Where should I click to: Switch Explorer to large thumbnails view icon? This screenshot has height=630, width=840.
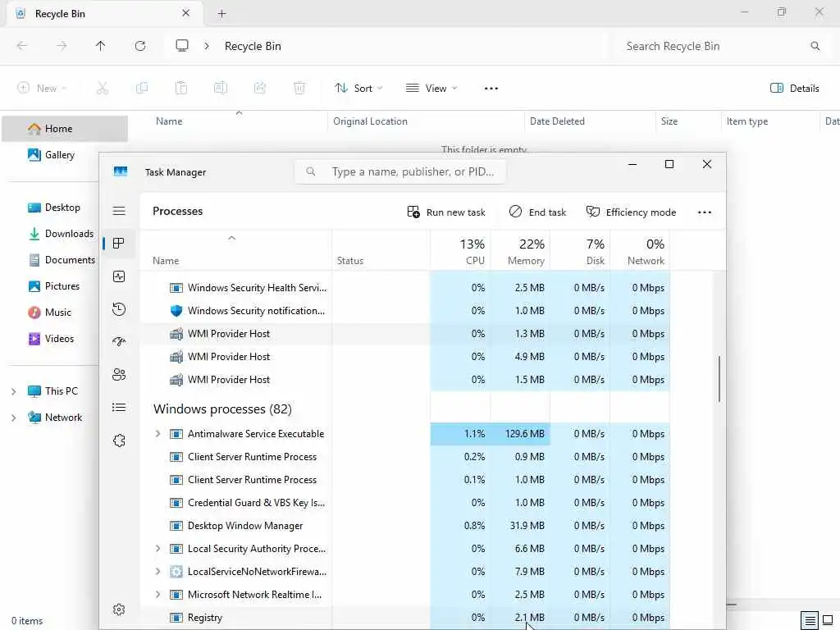(x=827, y=620)
